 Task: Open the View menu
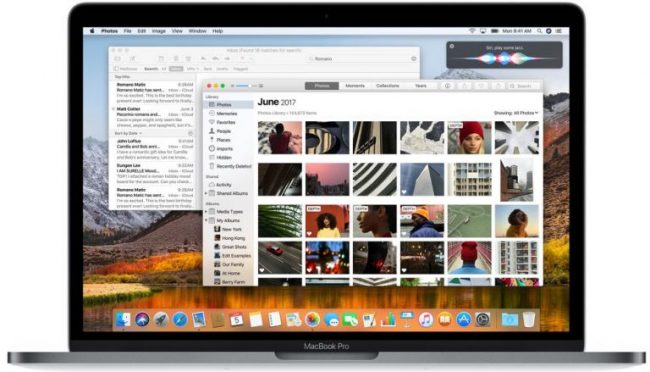177,31
